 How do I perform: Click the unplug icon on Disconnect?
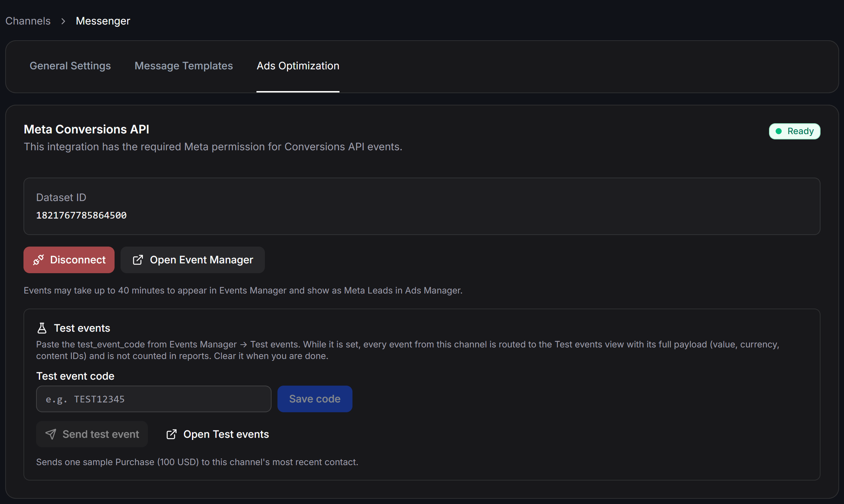[39, 260]
